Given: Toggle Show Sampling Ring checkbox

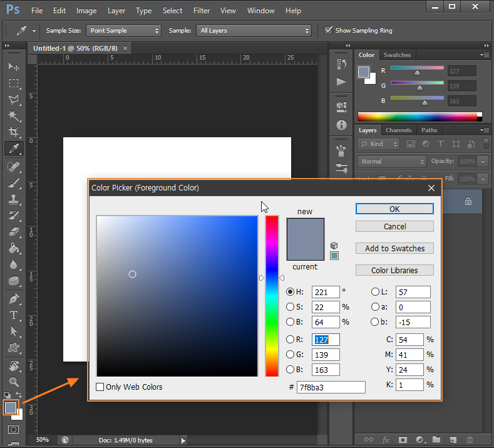Looking at the screenshot, I should click(328, 31).
